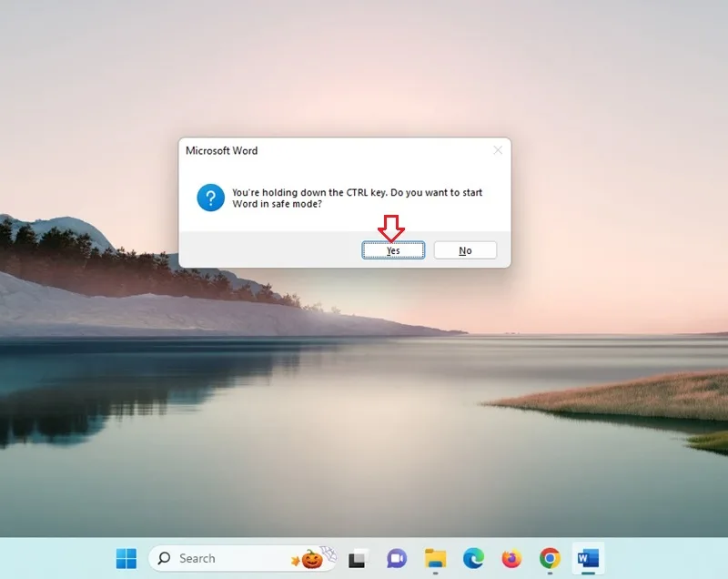Screen dimensions: 728x579
Task: Click the pumpkin search highlight icon
Action: click(x=312, y=559)
